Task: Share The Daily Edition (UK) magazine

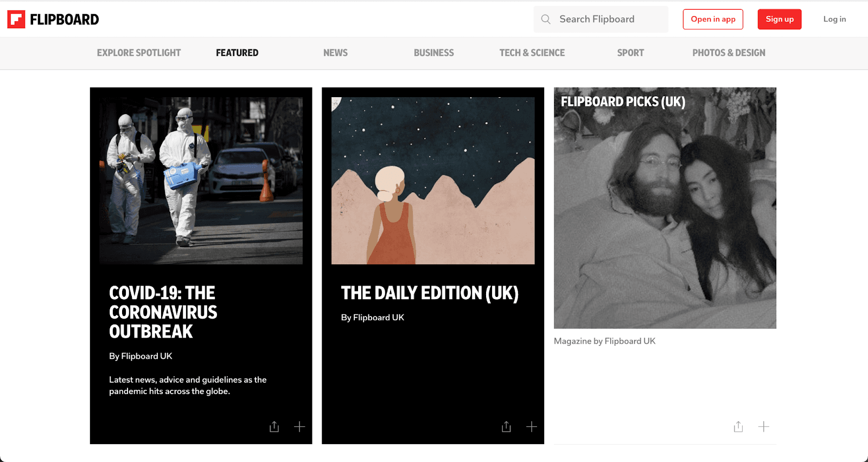Action: click(x=506, y=427)
